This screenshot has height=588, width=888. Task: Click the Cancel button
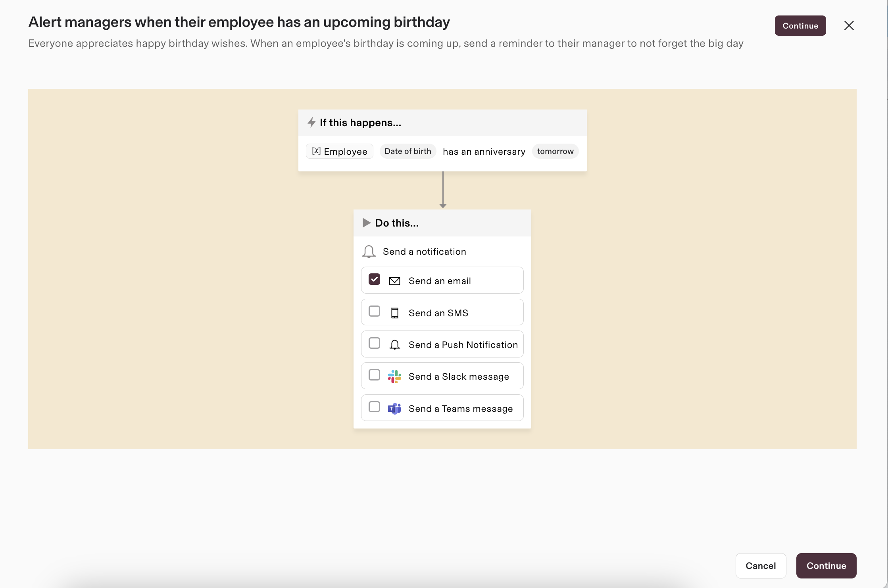tap(760, 566)
